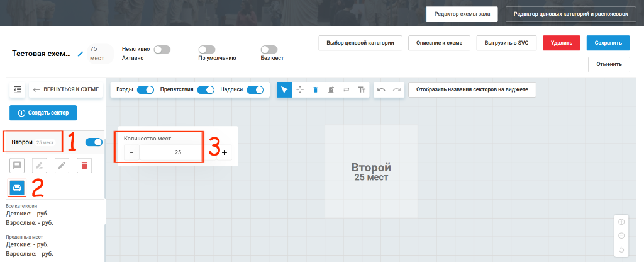The image size is (644, 262).
Task: Undo the last action
Action: coord(381,89)
